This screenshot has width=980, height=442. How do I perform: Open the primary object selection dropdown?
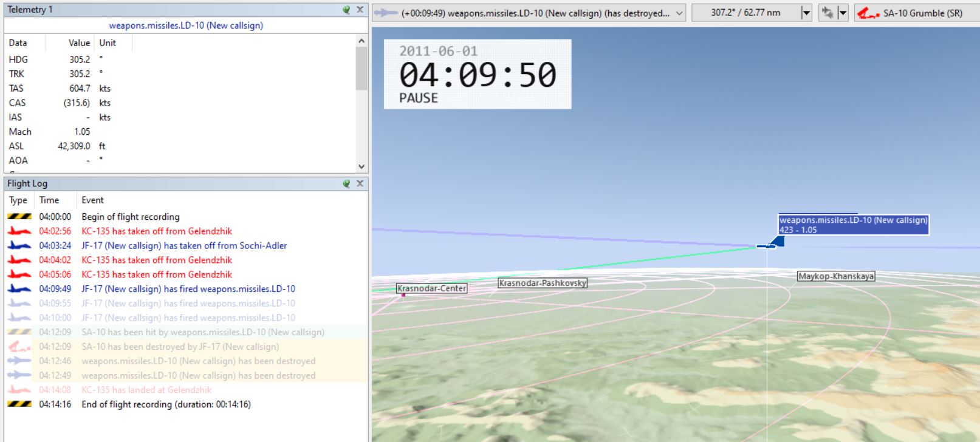coord(679,13)
